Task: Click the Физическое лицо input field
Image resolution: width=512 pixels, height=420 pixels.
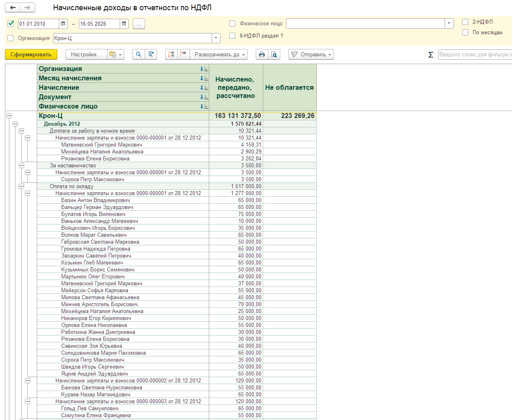Action: 365,23
